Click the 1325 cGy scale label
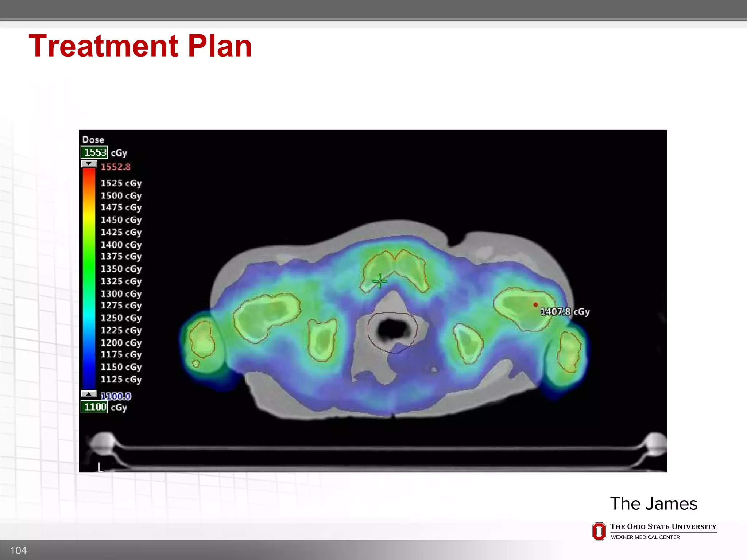747x560 pixels. (121, 281)
